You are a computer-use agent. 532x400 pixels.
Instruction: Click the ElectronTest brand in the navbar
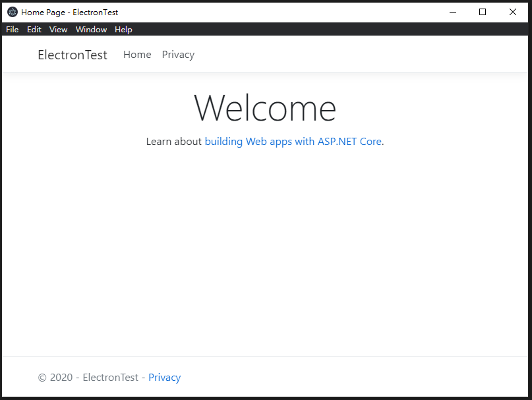73,55
